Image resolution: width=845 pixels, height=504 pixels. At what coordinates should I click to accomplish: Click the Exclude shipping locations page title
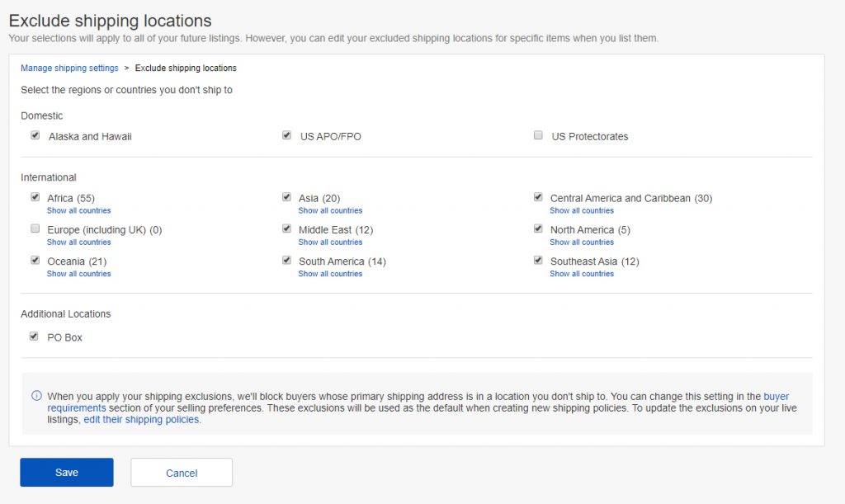click(111, 21)
